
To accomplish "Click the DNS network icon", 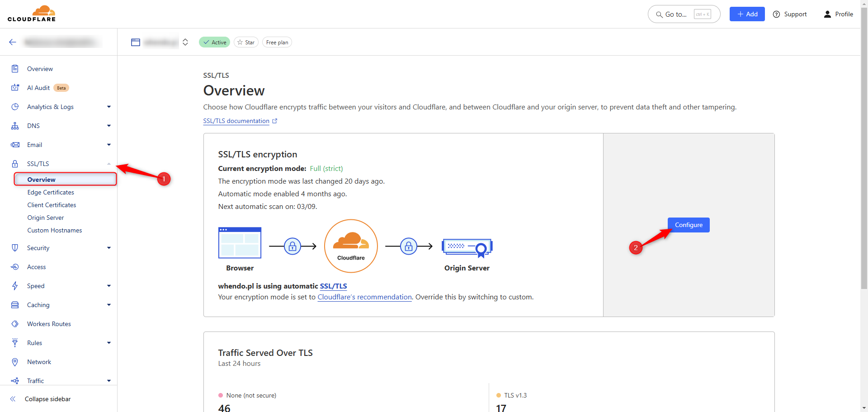I will pyautogui.click(x=15, y=126).
